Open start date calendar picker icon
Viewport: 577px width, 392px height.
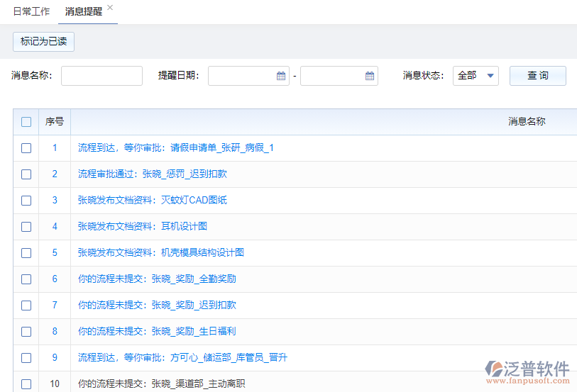pos(281,76)
